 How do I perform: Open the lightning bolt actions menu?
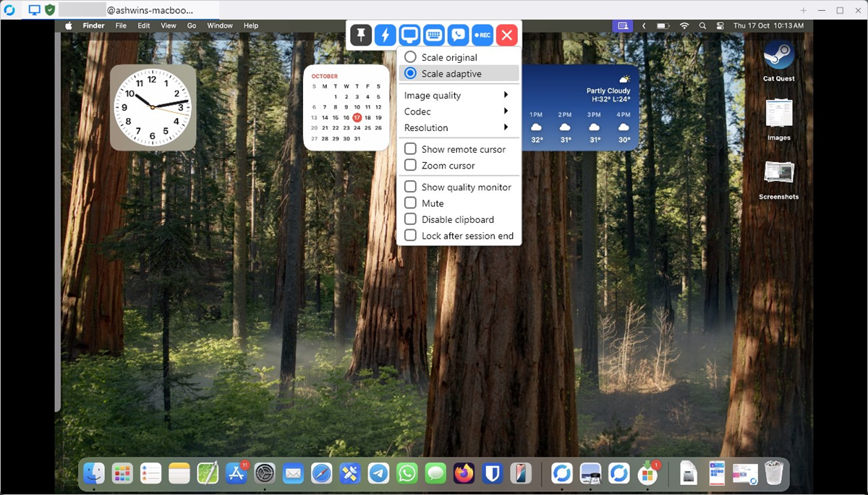tap(386, 35)
